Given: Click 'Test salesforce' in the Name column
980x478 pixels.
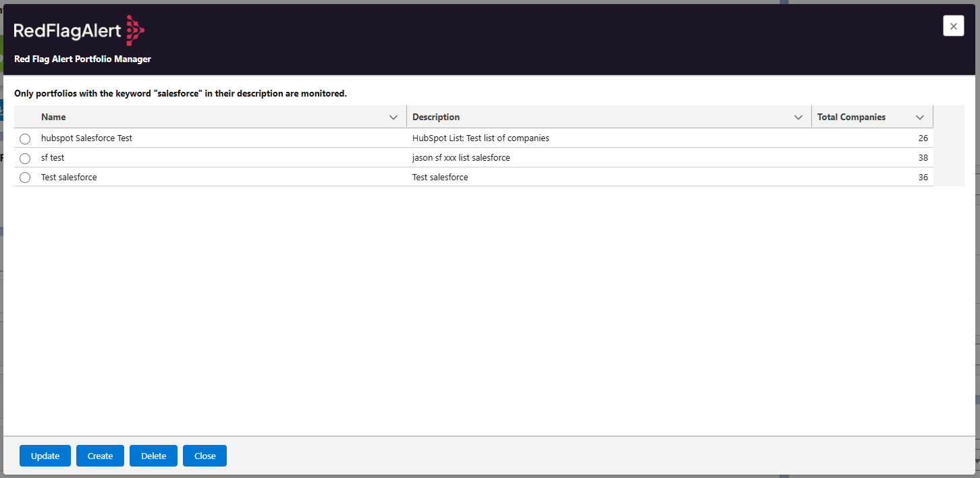Looking at the screenshot, I should [x=69, y=177].
